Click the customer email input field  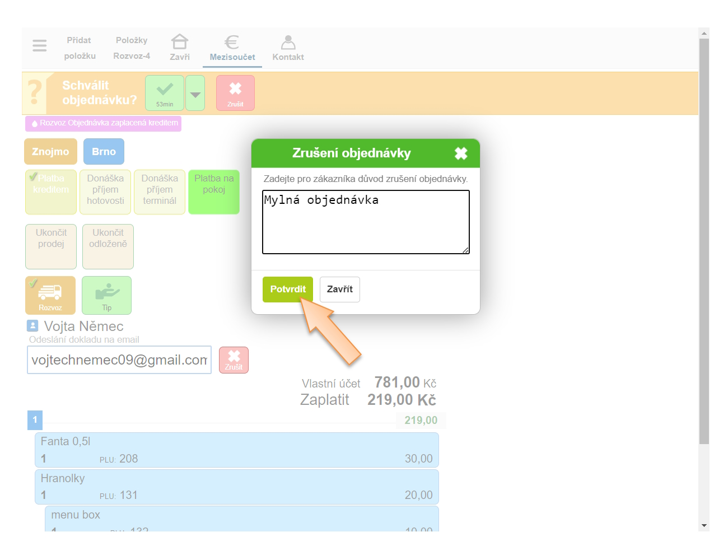pos(119,360)
